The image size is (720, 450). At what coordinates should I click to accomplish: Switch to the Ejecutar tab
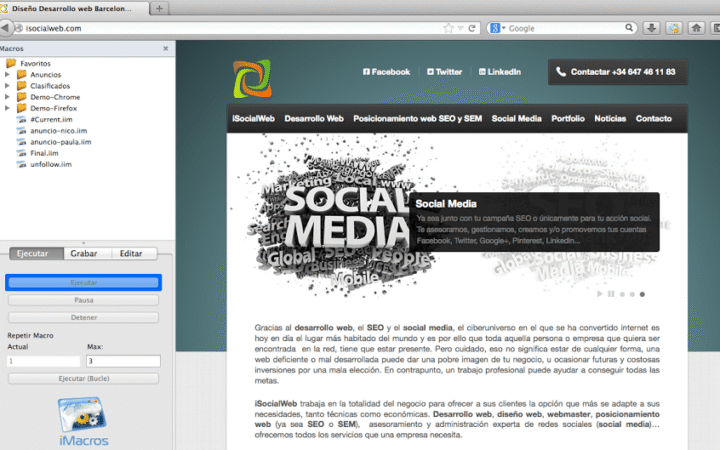36,253
